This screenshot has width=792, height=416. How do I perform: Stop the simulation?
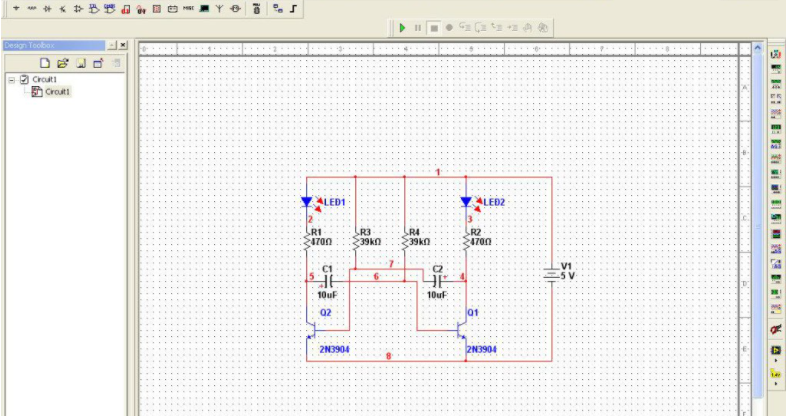[x=433, y=28]
